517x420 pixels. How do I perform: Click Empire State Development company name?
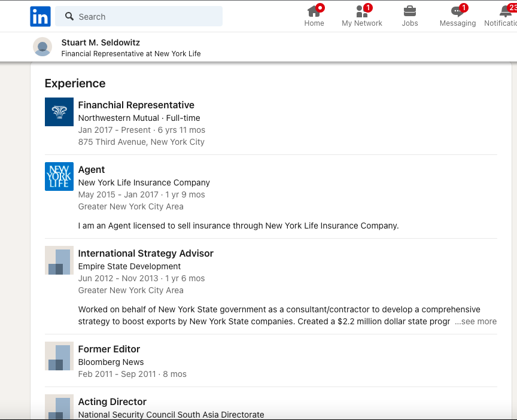pos(130,266)
